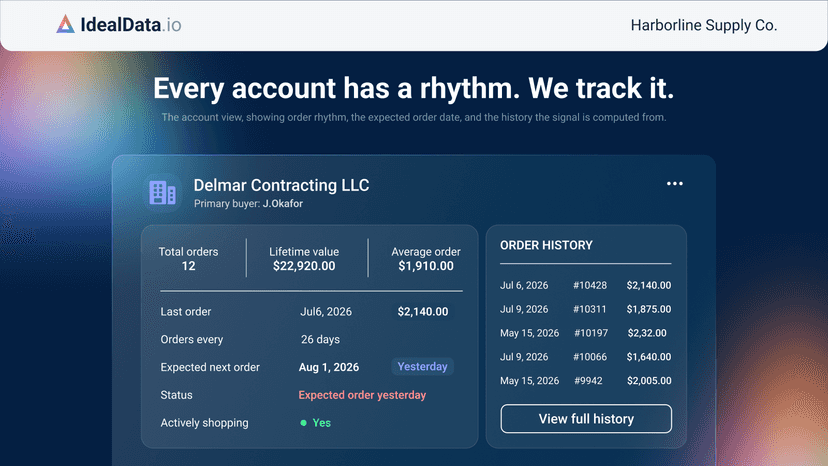
Task: Click the Total orders value 12
Action: (189, 266)
